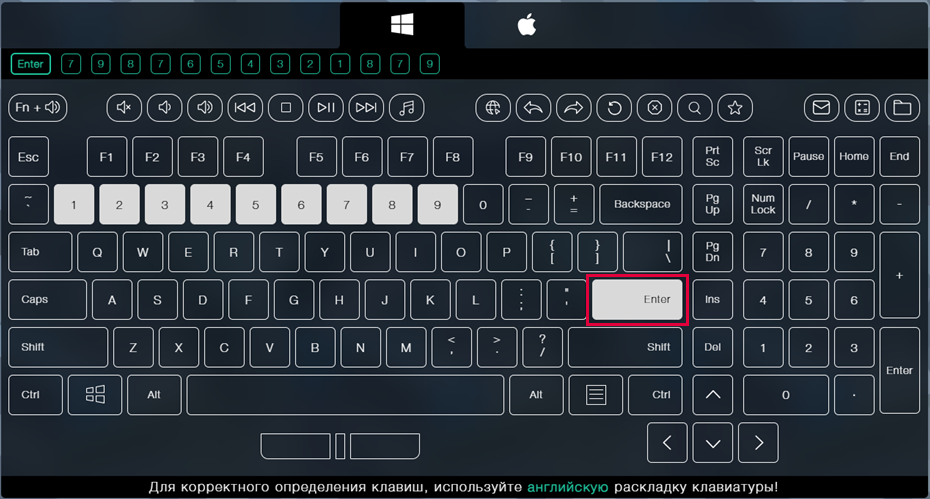Click the mail envelope key
Screen dimensions: 930x499
coord(821,108)
